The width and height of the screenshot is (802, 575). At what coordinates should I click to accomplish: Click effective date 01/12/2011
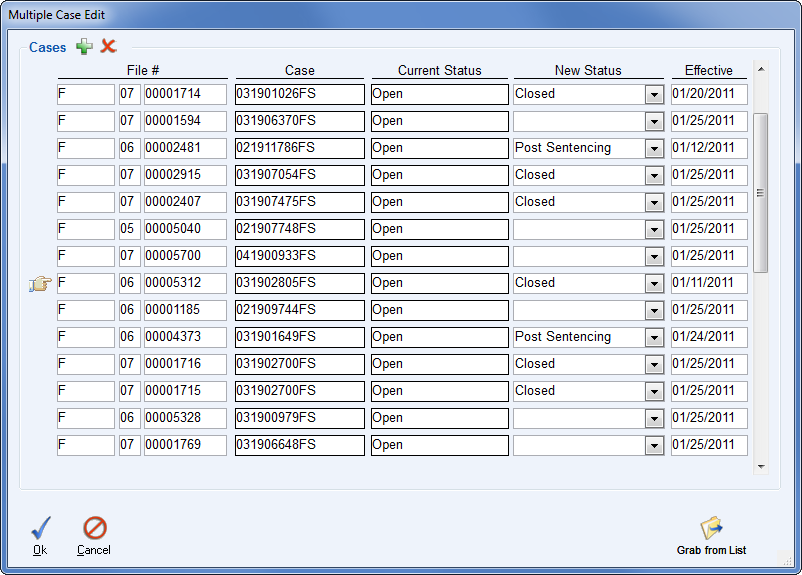click(709, 149)
